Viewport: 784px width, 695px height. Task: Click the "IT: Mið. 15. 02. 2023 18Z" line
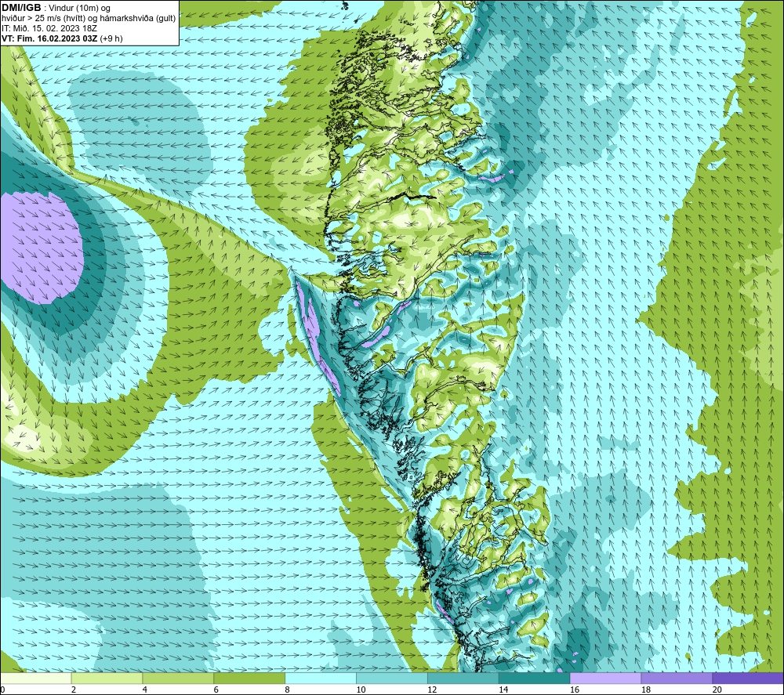click(49, 28)
